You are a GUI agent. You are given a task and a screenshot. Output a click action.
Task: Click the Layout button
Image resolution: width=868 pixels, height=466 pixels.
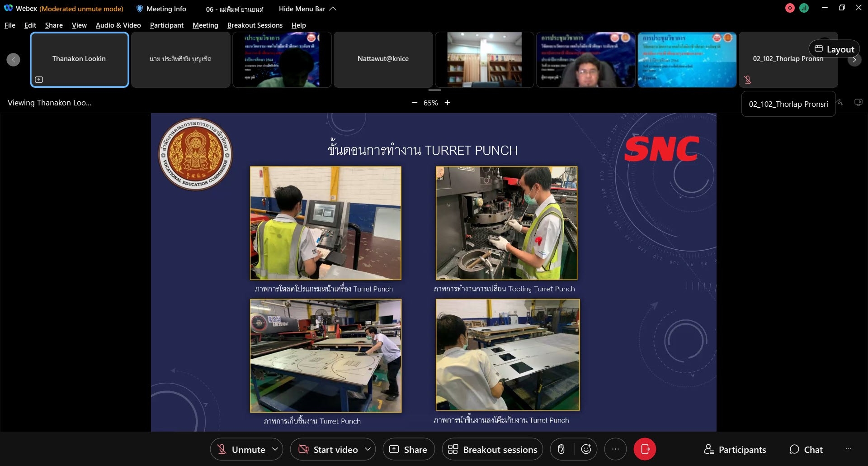pyautogui.click(x=834, y=49)
